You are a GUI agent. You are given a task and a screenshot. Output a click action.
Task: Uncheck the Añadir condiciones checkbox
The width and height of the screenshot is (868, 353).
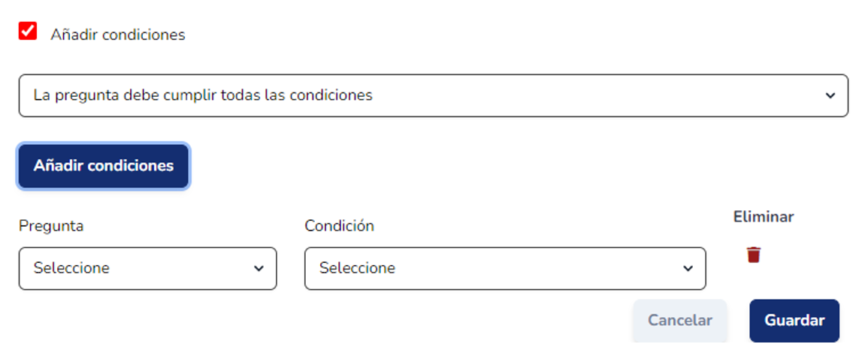point(28,32)
